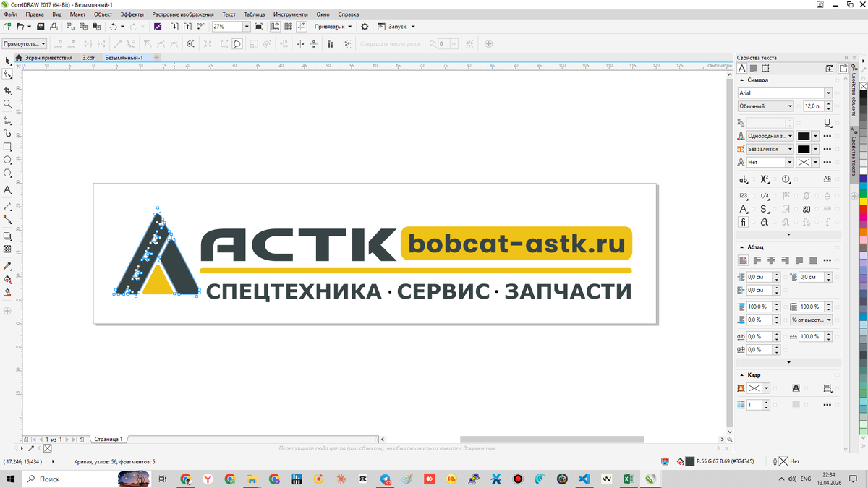Open the Файл menu
Image resolution: width=868 pixels, height=488 pixels.
pyautogui.click(x=10, y=14)
